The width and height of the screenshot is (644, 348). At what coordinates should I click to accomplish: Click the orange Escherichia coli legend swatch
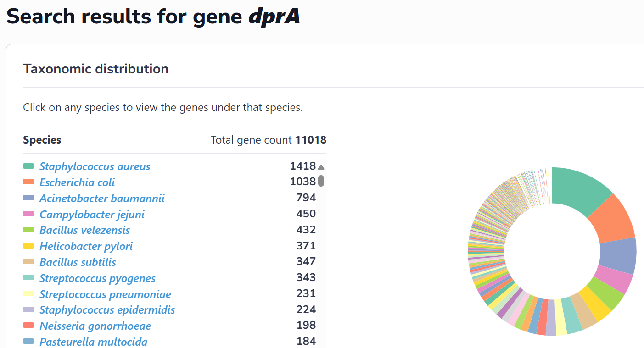point(28,182)
